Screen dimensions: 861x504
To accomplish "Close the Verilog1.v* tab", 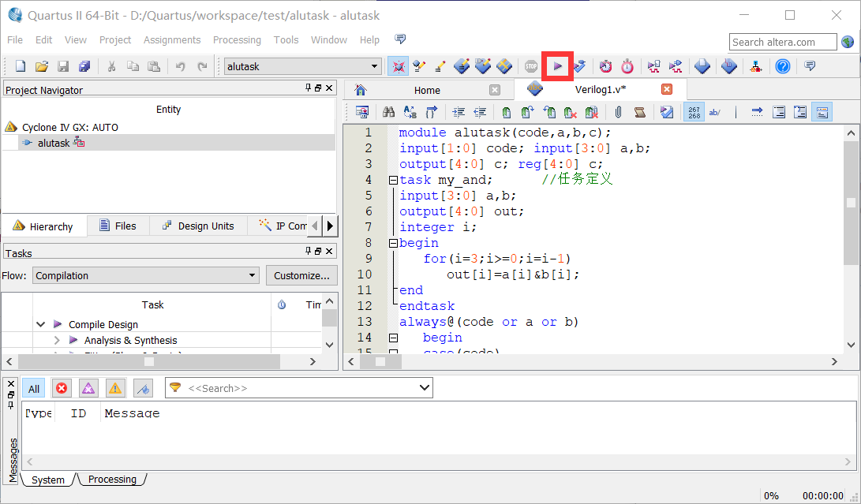I will click(x=667, y=89).
